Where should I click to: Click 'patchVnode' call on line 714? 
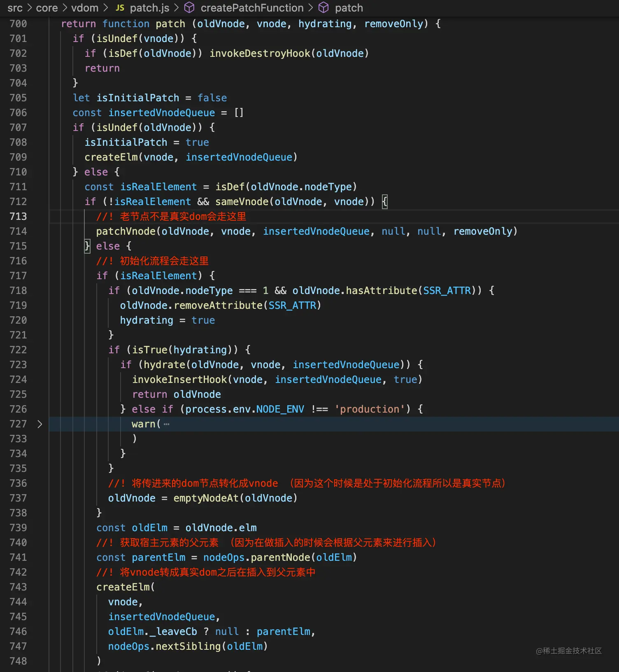click(x=126, y=231)
